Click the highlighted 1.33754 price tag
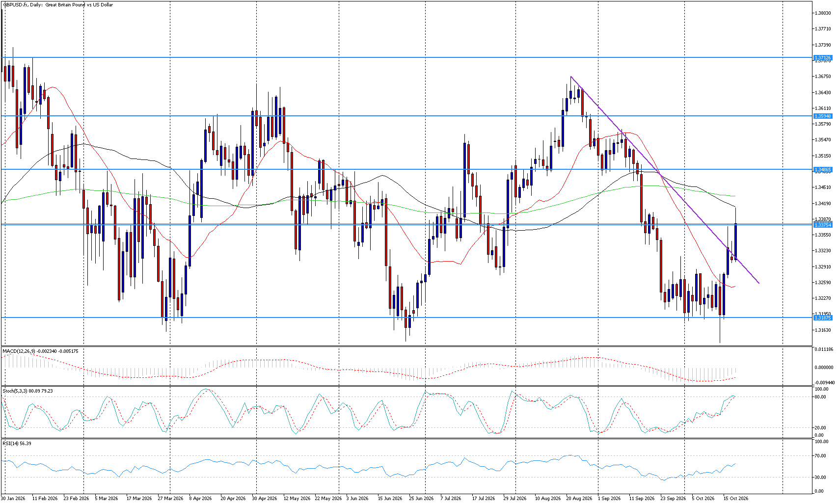The image size is (838, 504). pos(823,225)
